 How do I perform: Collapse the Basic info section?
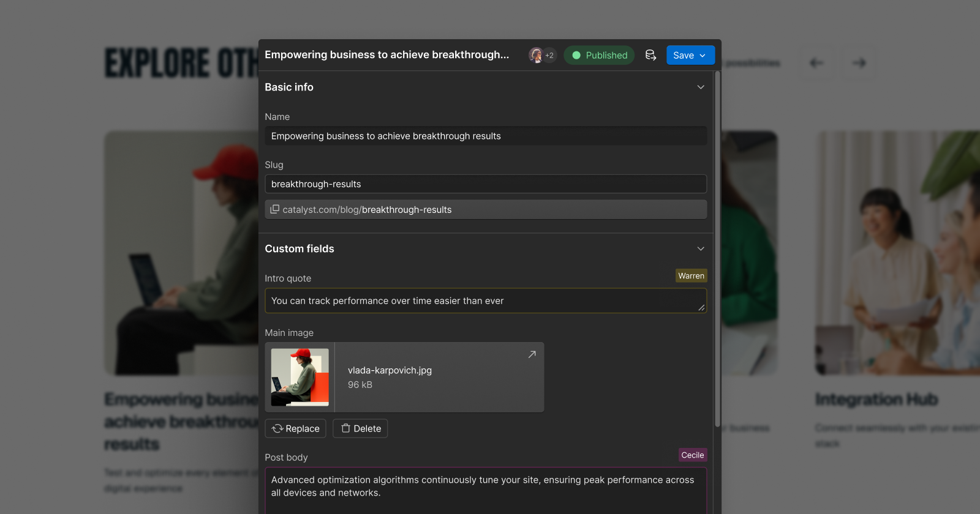(701, 87)
